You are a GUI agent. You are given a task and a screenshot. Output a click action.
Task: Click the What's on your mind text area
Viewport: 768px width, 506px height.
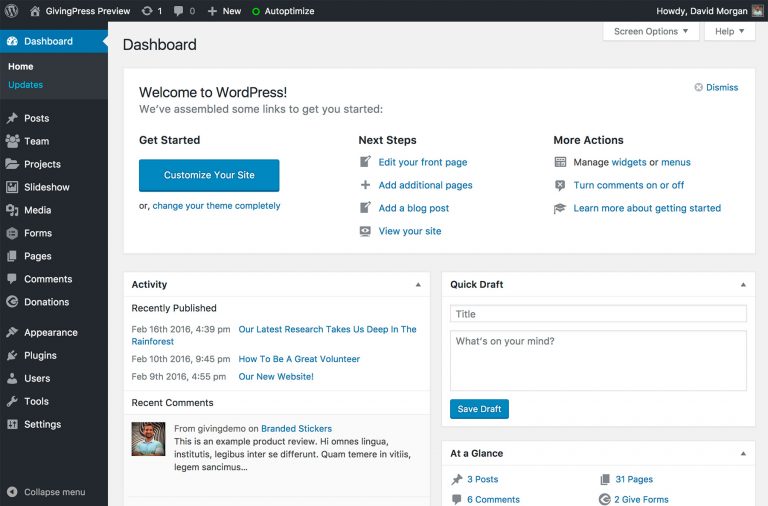[x=598, y=361]
